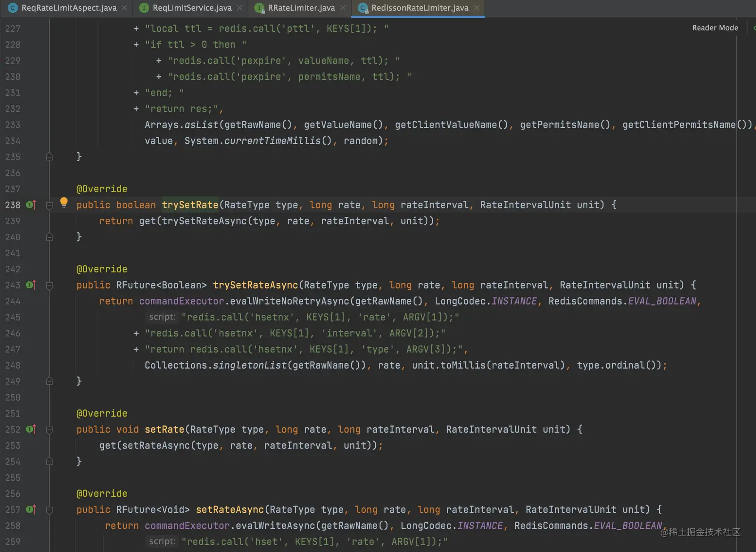
Task: Click the setRate method name on line 252
Action: (165, 429)
